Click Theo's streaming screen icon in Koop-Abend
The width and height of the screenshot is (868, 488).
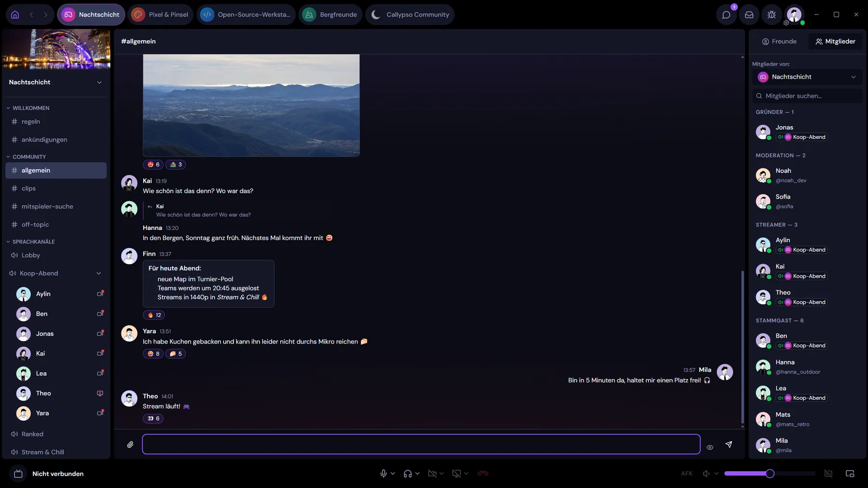click(x=100, y=393)
